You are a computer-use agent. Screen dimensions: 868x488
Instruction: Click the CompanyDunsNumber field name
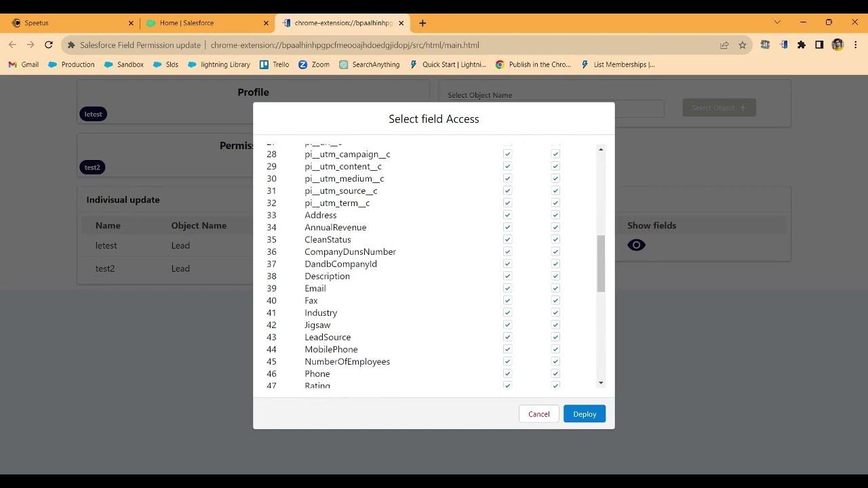click(x=350, y=251)
